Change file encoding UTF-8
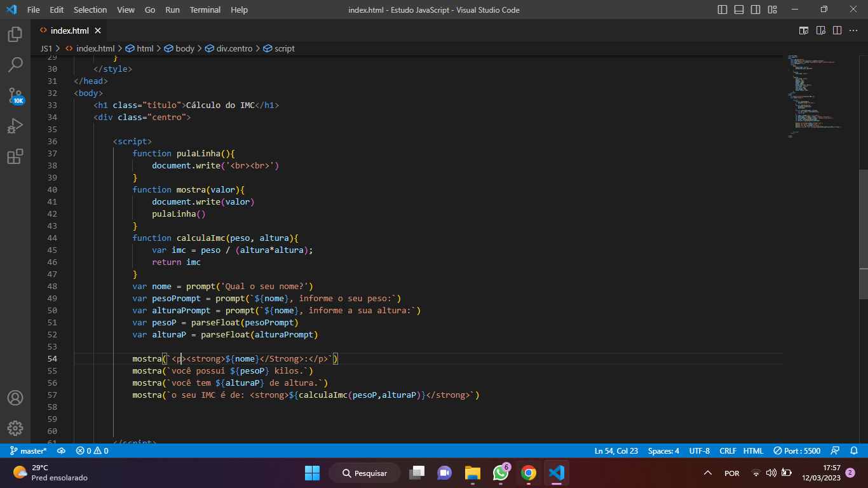 coord(700,451)
